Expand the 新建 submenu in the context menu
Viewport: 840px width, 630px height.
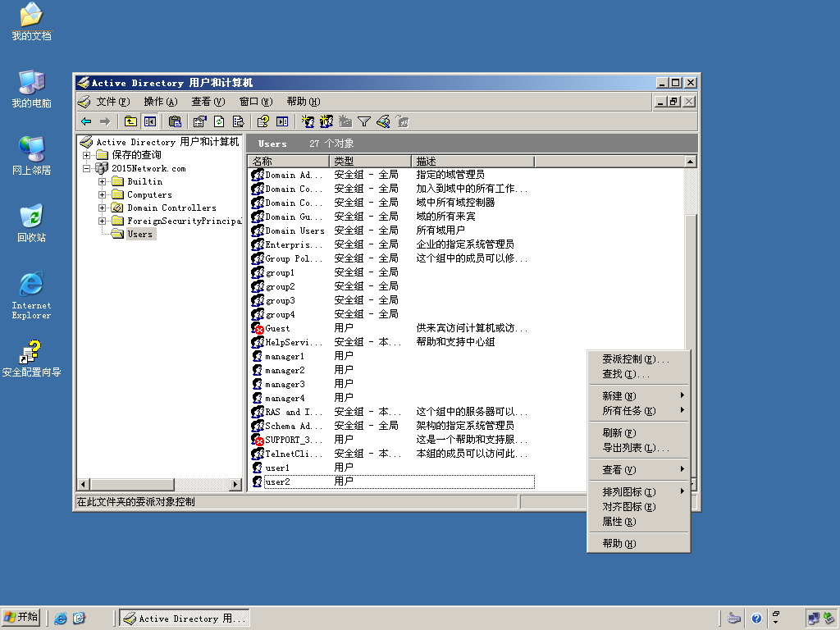[x=638, y=396]
